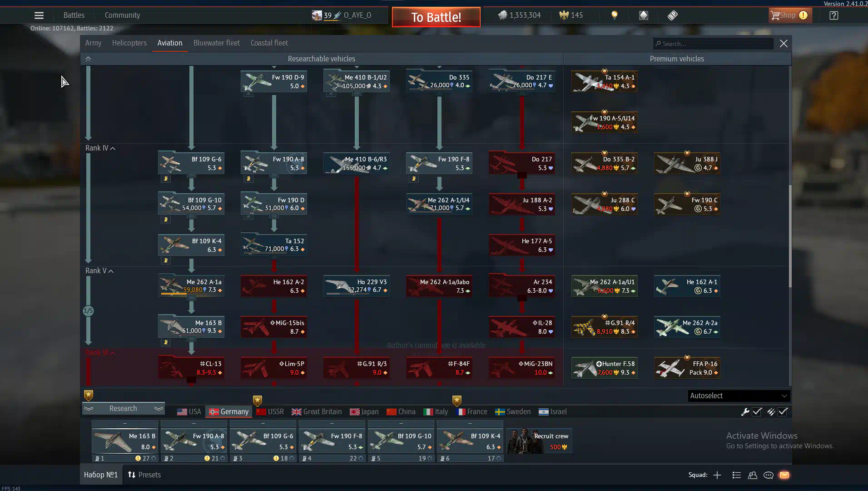Select the Germany nation flag

(228, 412)
